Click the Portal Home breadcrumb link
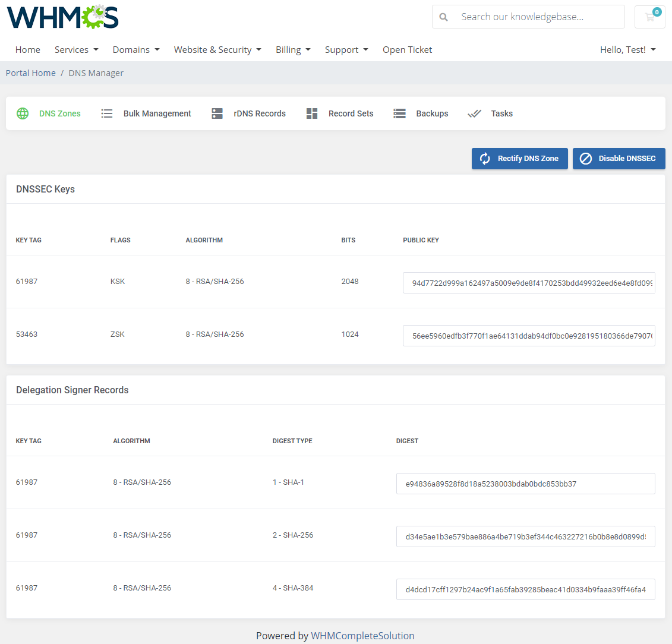 click(x=30, y=72)
